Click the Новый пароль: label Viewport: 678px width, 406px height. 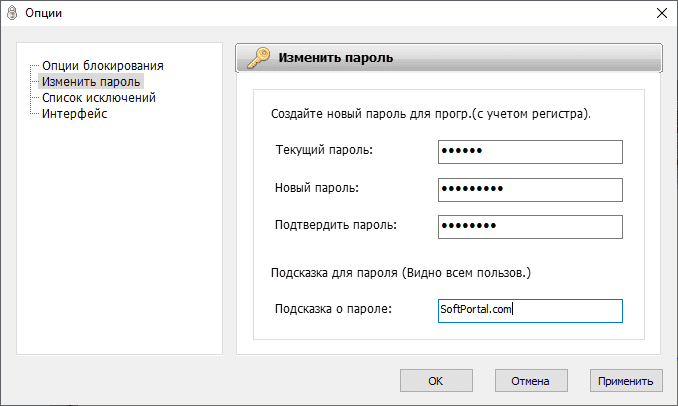pyautogui.click(x=316, y=188)
